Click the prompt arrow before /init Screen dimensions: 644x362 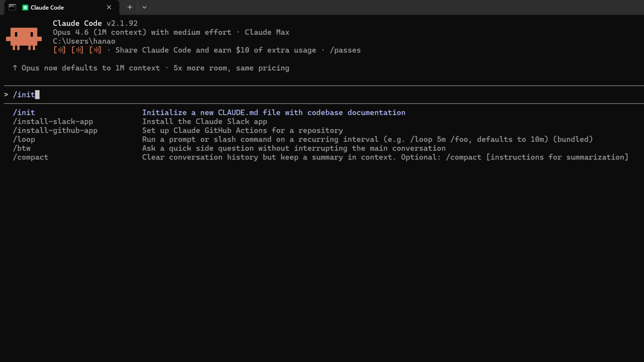[6, 94]
